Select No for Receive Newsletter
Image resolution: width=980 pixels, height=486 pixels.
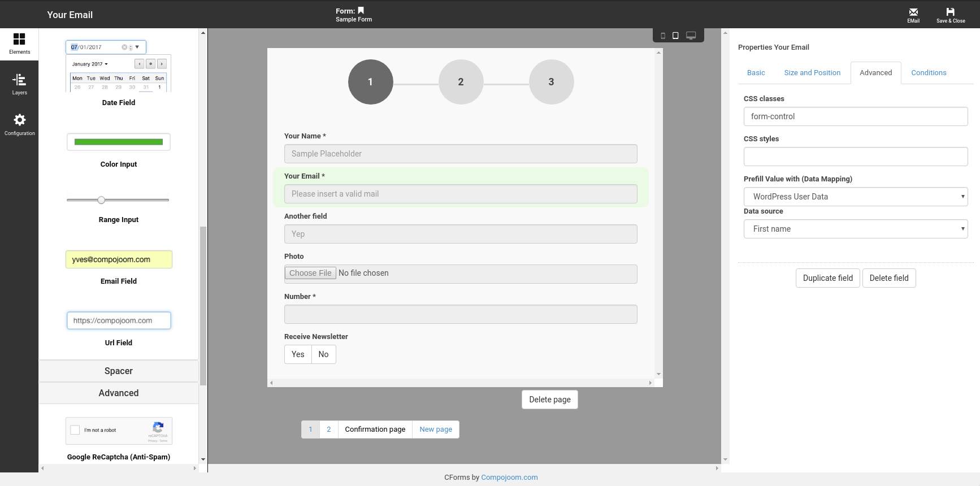tap(323, 354)
